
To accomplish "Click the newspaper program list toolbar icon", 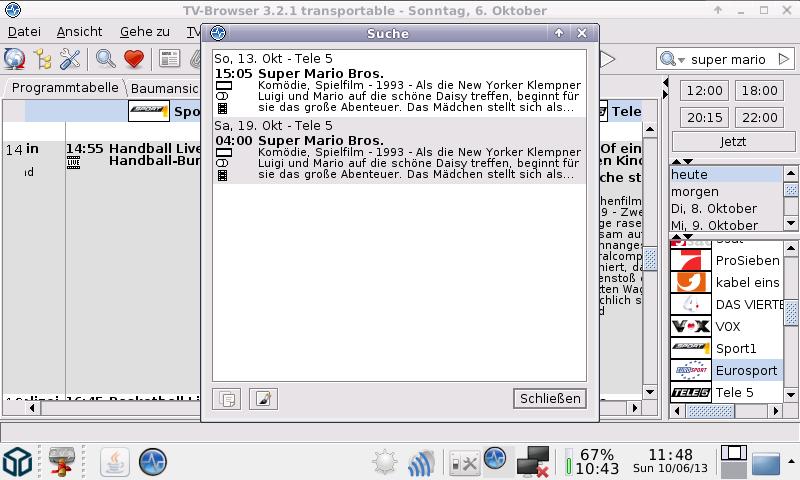I will [x=170, y=59].
